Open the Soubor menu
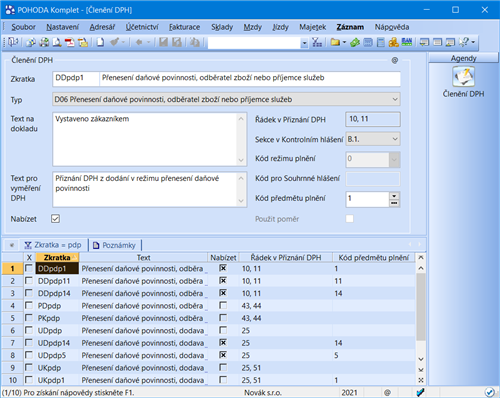 click(x=23, y=27)
